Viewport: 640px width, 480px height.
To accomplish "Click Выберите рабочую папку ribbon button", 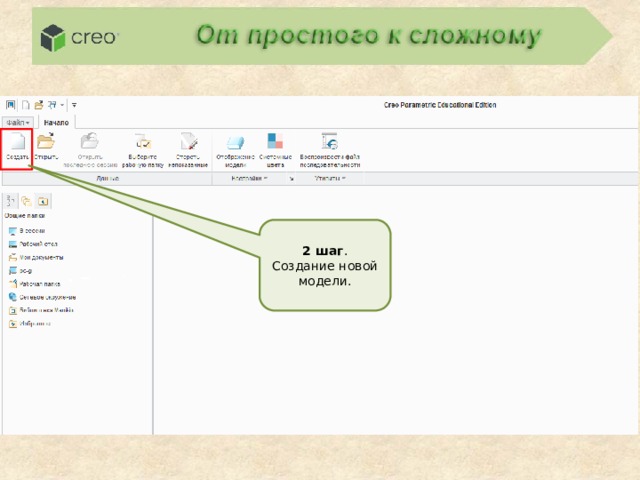I will click(143, 150).
